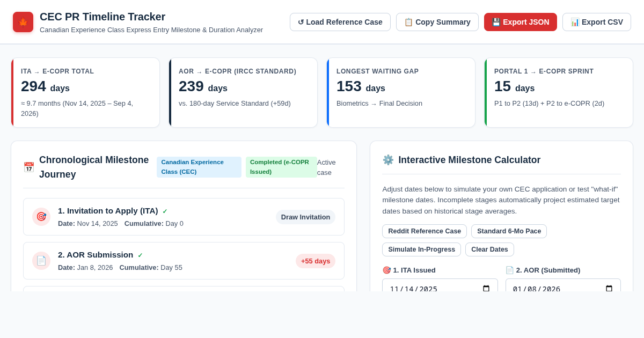Clear all dates in the calculator
The width and height of the screenshot is (644, 338).
489,249
